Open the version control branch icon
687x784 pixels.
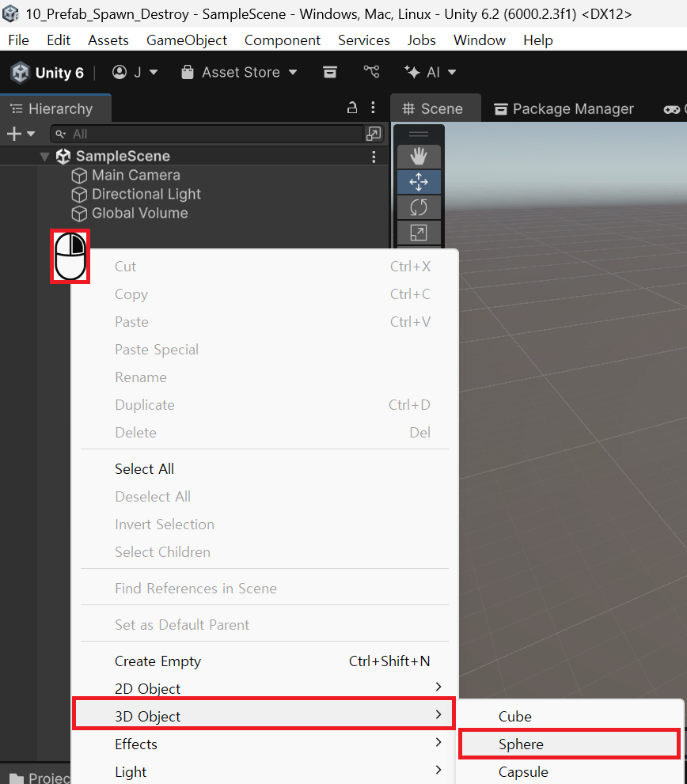(x=371, y=72)
